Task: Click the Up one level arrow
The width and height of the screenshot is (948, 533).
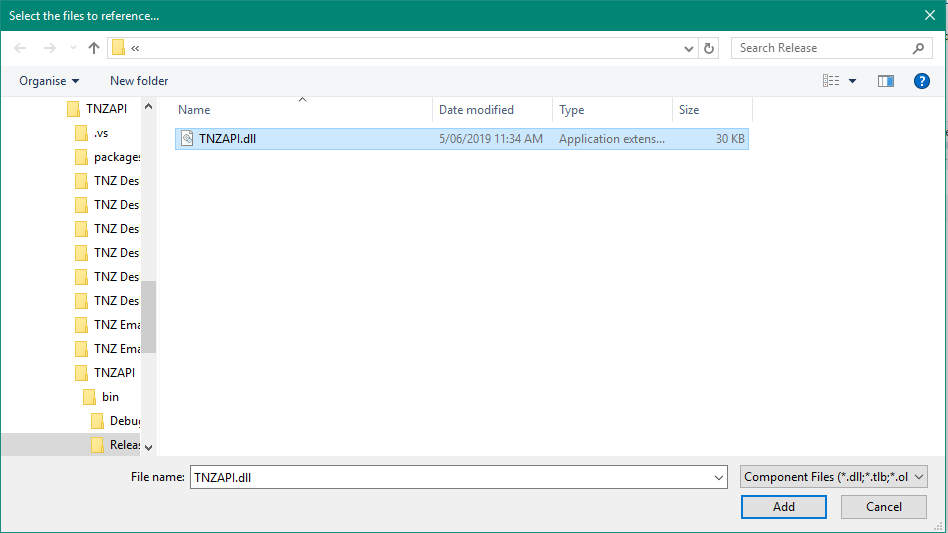Action: 94,48
